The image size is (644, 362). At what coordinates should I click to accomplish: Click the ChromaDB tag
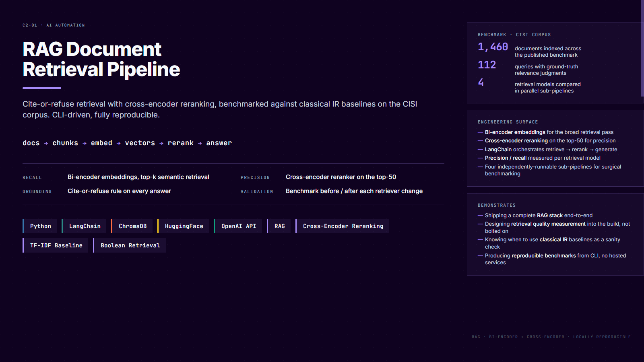(x=132, y=226)
